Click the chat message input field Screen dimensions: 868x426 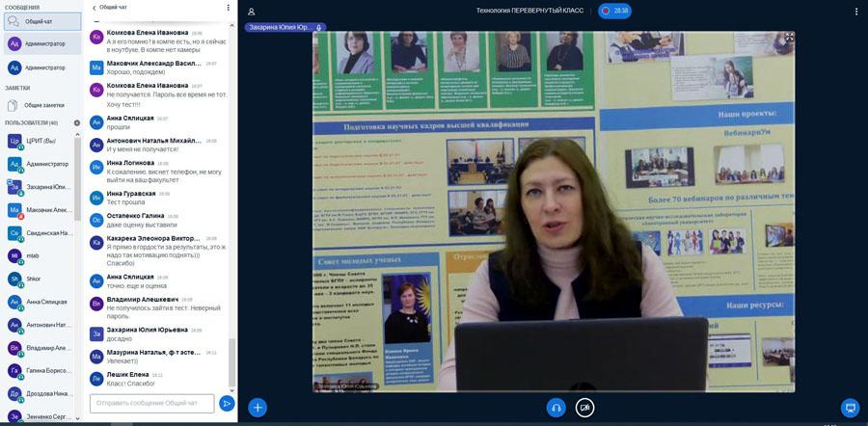[x=152, y=403]
